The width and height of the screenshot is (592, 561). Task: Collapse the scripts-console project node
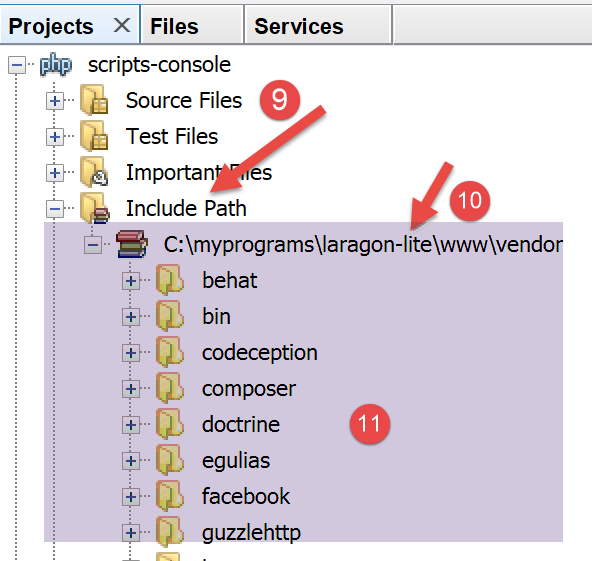[x=17, y=65]
